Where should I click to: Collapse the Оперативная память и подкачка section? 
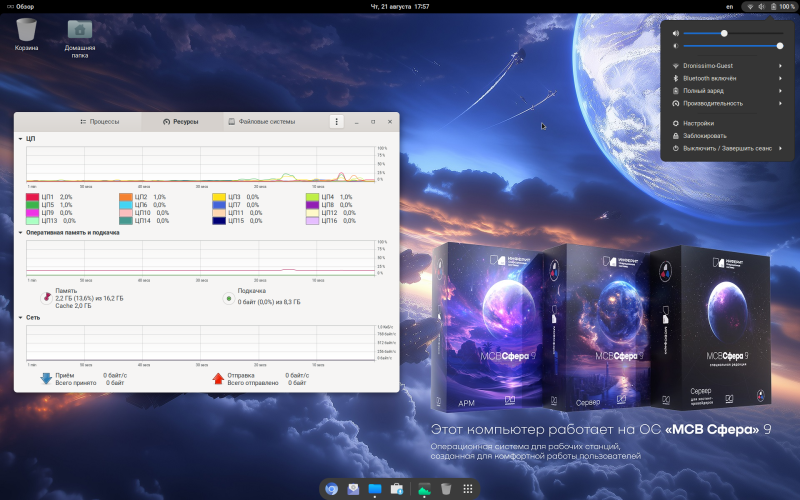[x=20, y=232]
